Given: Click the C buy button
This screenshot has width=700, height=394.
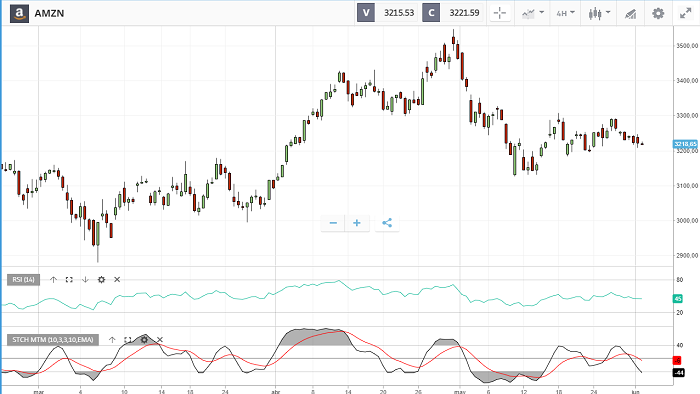Looking at the screenshot, I should (431, 13).
